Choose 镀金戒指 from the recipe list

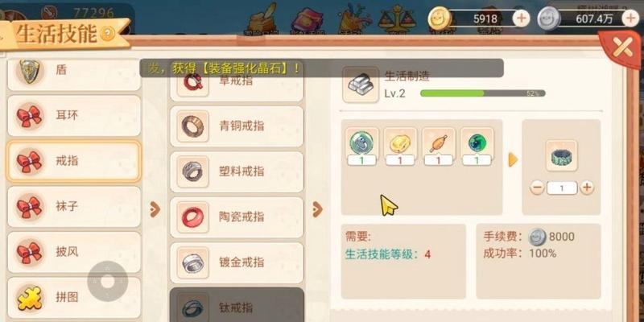237,263
